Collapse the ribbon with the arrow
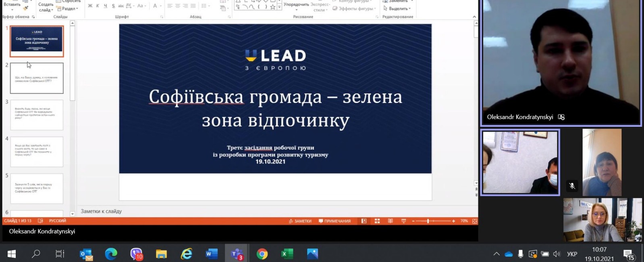The image size is (644, 262). click(x=474, y=17)
